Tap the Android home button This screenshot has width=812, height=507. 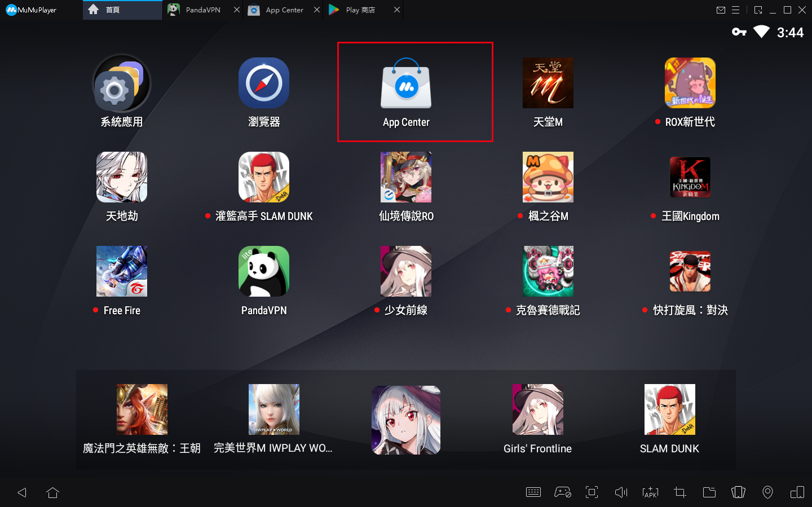pos(53,492)
